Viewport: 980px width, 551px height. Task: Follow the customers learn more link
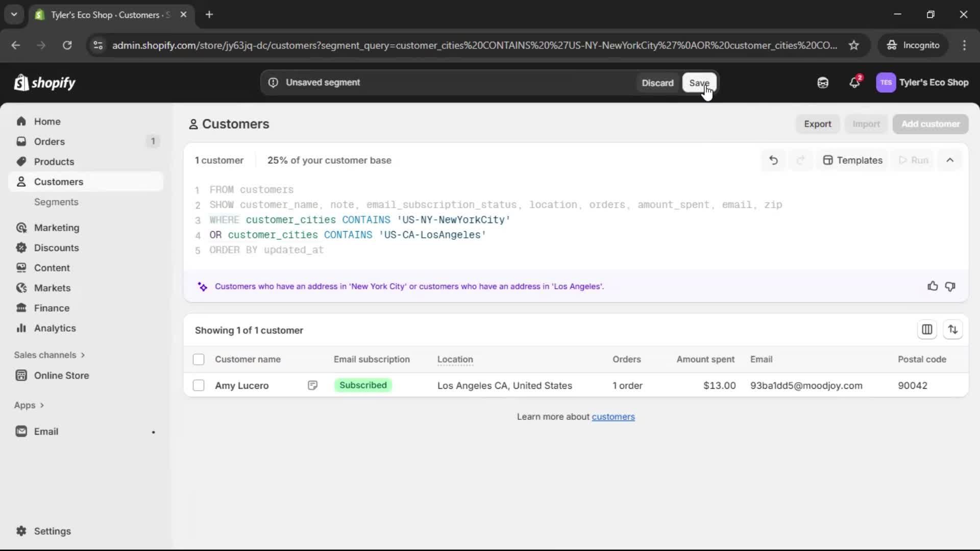613,417
